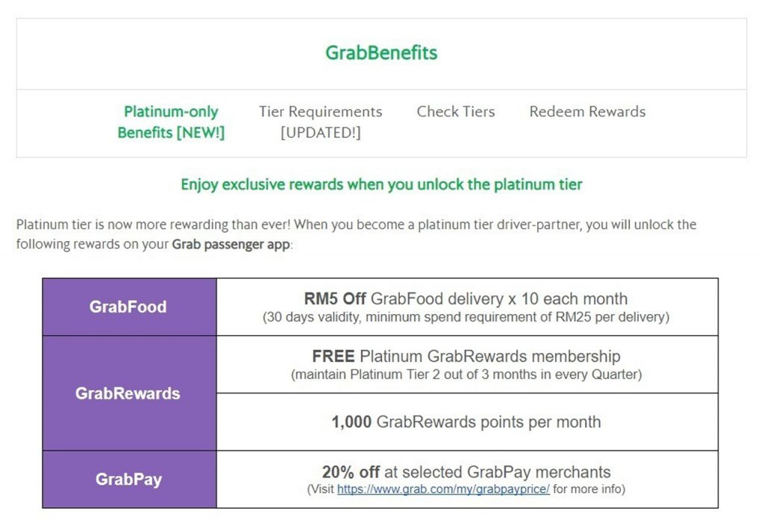Follow the grab.com/my/grabpayprice link

[443, 489]
